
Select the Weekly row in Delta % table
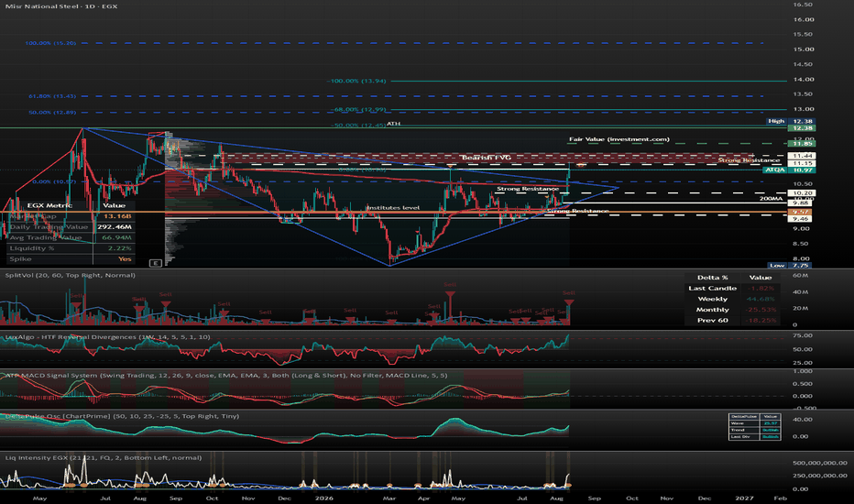pyautogui.click(x=732, y=299)
